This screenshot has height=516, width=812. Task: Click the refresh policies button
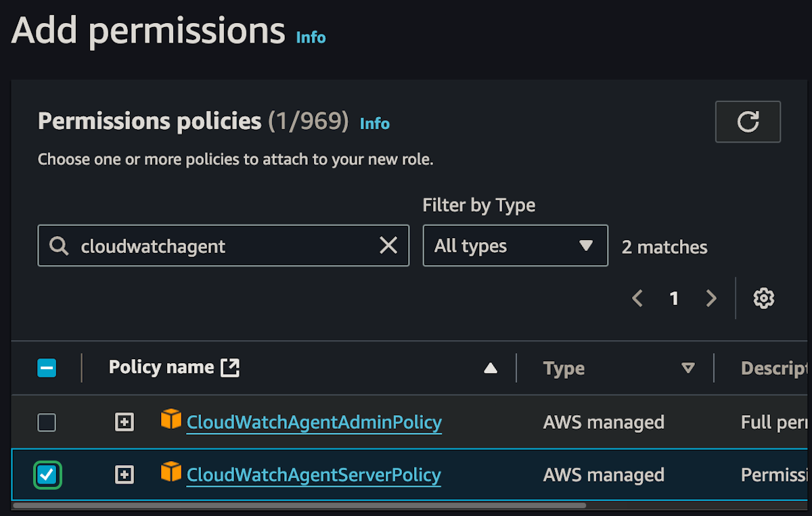coord(748,122)
